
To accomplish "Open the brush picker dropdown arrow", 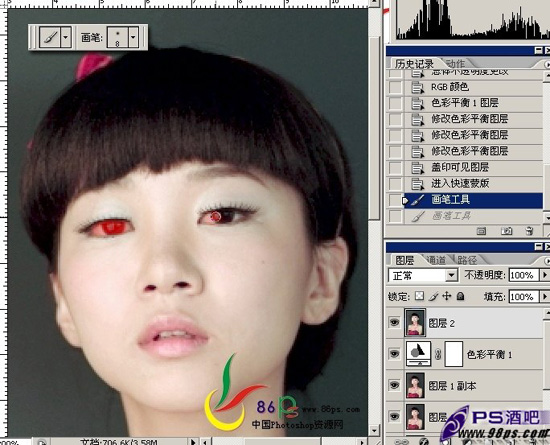I will click(x=133, y=37).
